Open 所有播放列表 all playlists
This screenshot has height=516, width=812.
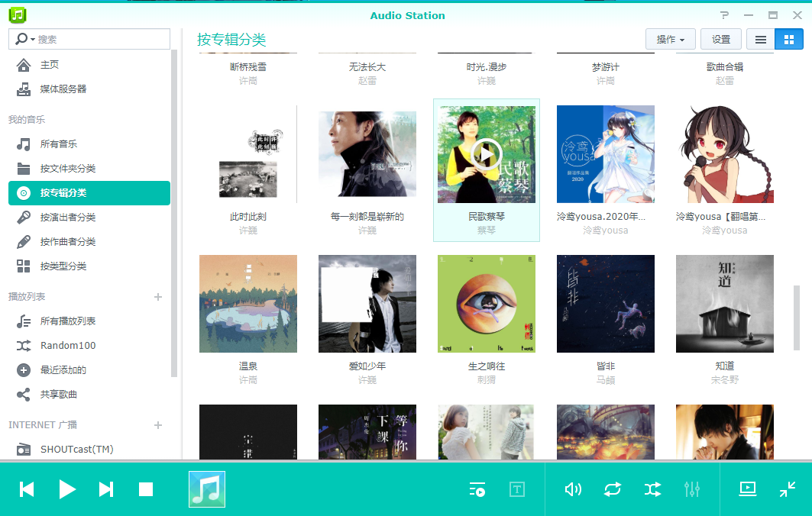coord(89,321)
